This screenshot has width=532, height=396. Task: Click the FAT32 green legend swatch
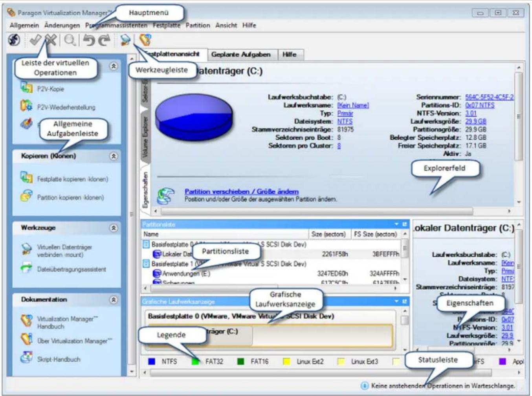[x=195, y=361]
